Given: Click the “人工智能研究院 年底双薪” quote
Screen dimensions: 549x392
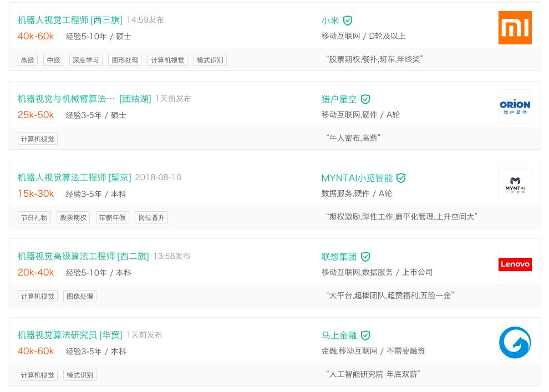Looking at the screenshot, I should [x=373, y=374].
